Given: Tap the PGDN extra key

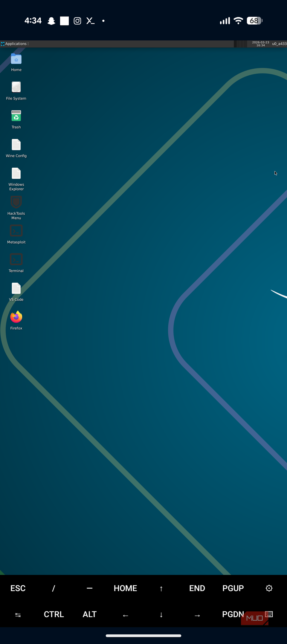Looking at the screenshot, I should point(233,614).
